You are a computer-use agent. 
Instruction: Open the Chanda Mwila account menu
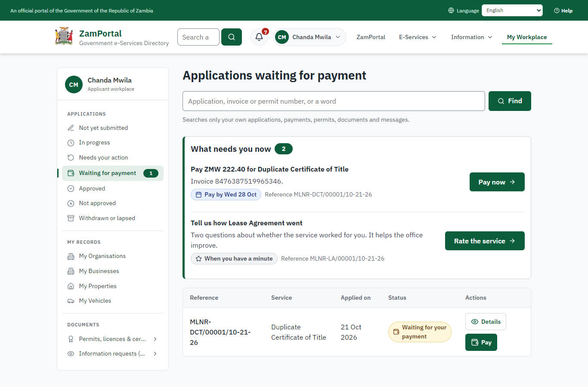309,37
